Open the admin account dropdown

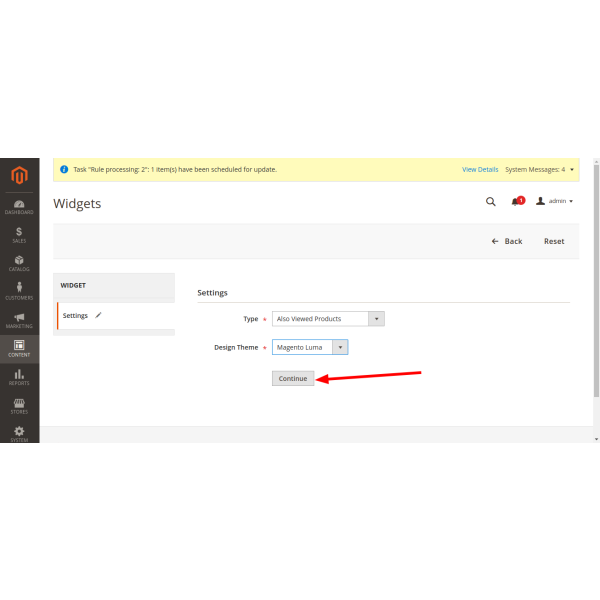(555, 201)
